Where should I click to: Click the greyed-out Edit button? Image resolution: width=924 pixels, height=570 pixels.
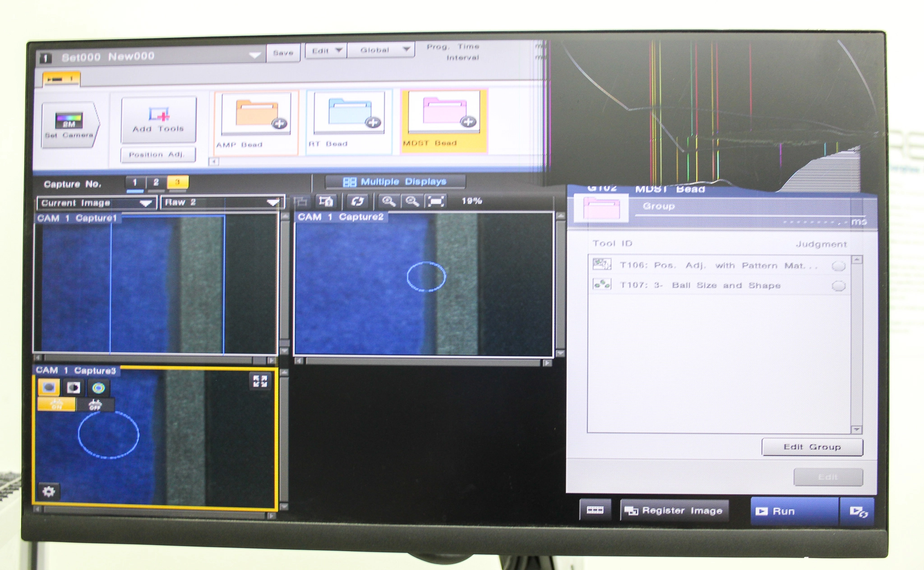click(x=828, y=477)
